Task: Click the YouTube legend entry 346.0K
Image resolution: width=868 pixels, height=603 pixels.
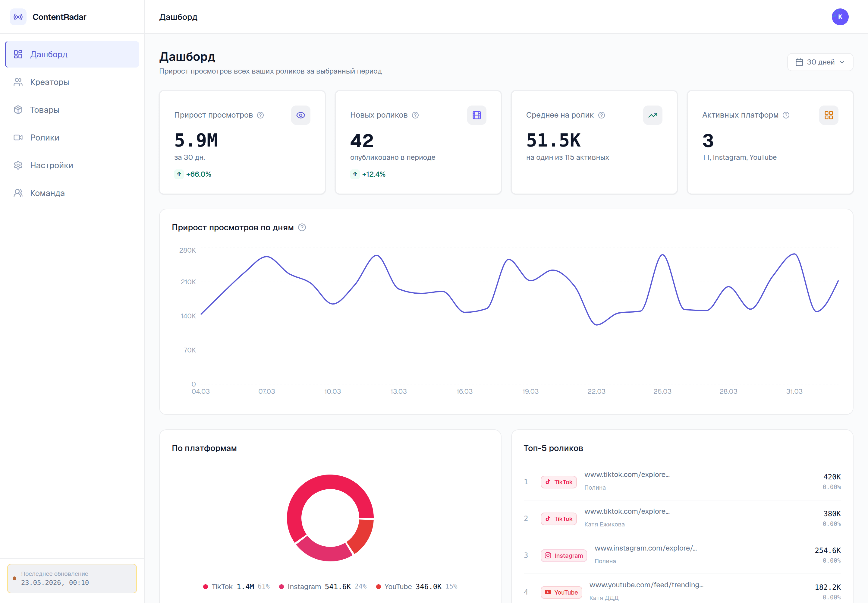Action: pyautogui.click(x=417, y=586)
